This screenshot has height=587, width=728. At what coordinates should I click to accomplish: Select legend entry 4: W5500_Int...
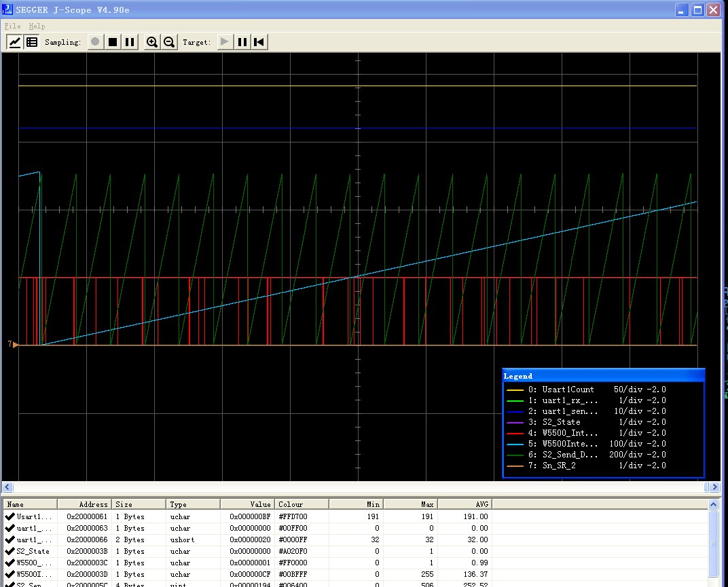[586, 433]
